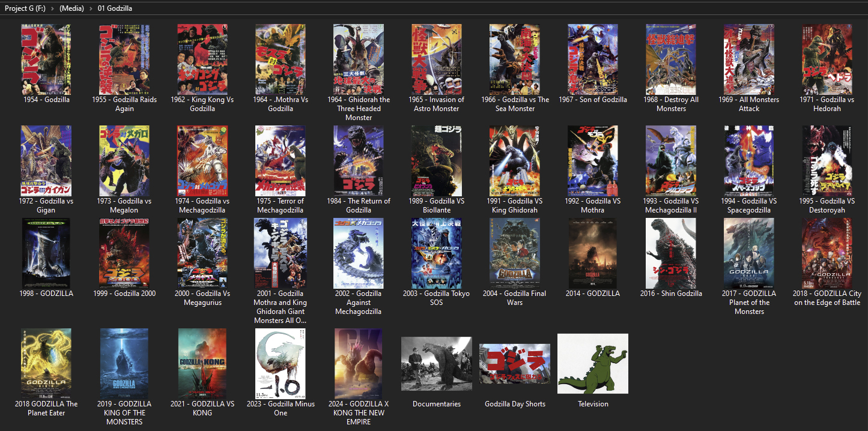Select the 1954 - Godzilla folder poster
Screen dimensions: 868x431
coord(46,59)
